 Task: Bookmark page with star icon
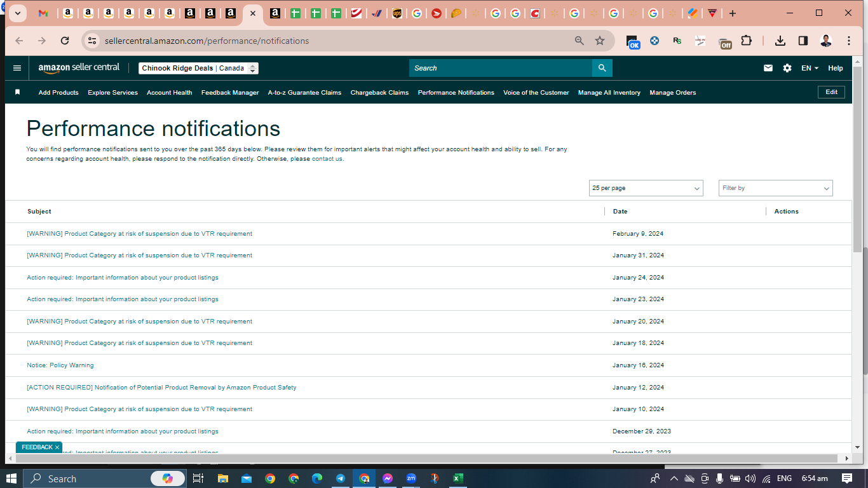point(600,41)
